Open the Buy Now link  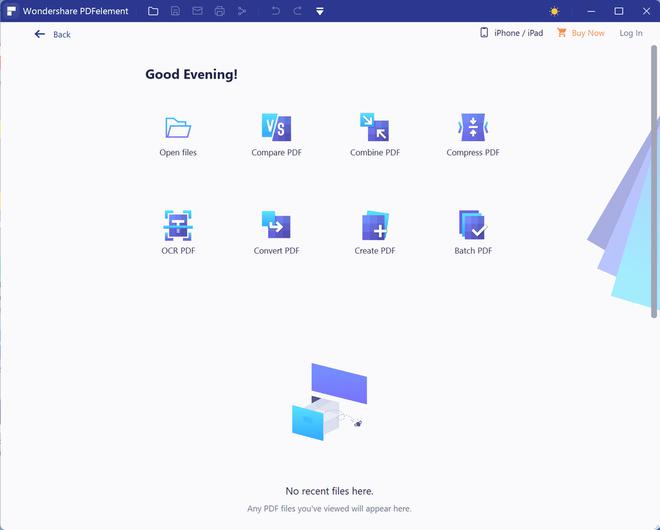pyautogui.click(x=581, y=33)
